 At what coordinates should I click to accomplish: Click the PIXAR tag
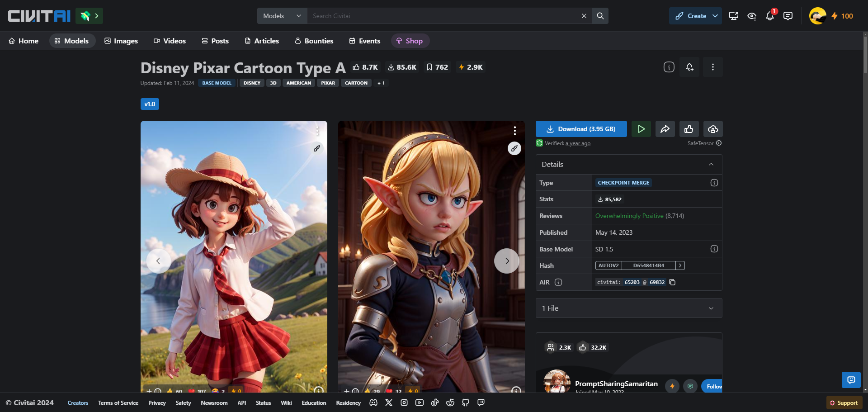tap(328, 83)
